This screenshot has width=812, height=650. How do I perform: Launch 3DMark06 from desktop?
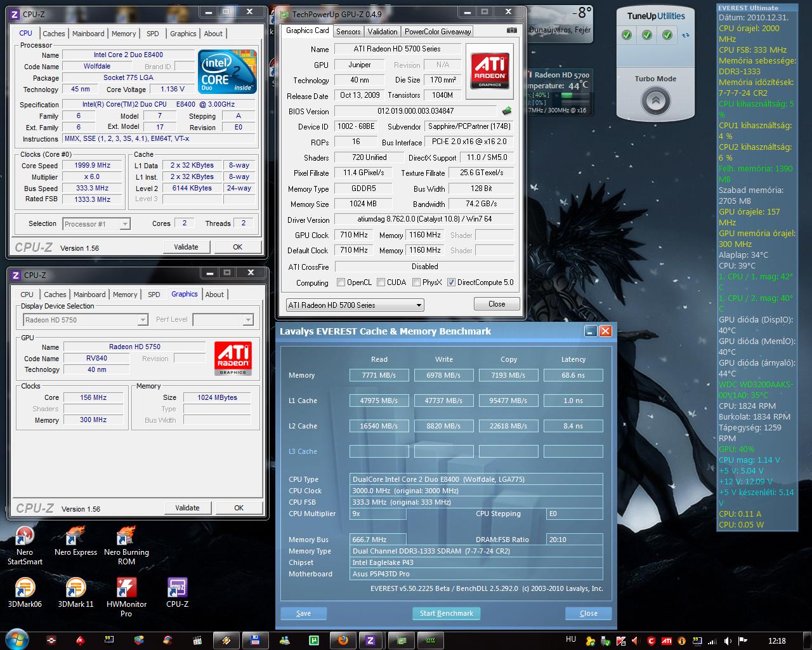pyautogui.click(x=25, y=592)
